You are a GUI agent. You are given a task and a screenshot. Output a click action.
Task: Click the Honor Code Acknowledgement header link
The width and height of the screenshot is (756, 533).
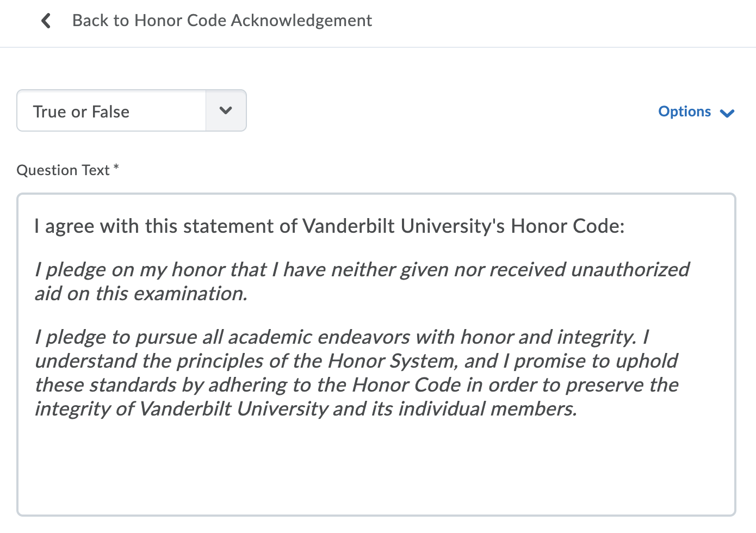click(221, 20)
